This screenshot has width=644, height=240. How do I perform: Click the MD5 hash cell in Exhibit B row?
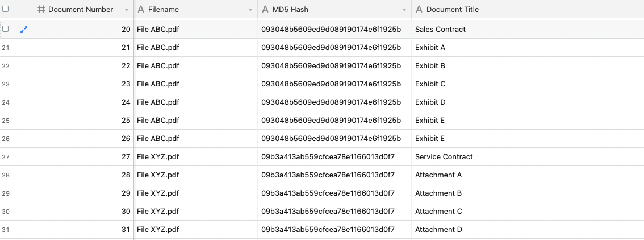point(334,66)
